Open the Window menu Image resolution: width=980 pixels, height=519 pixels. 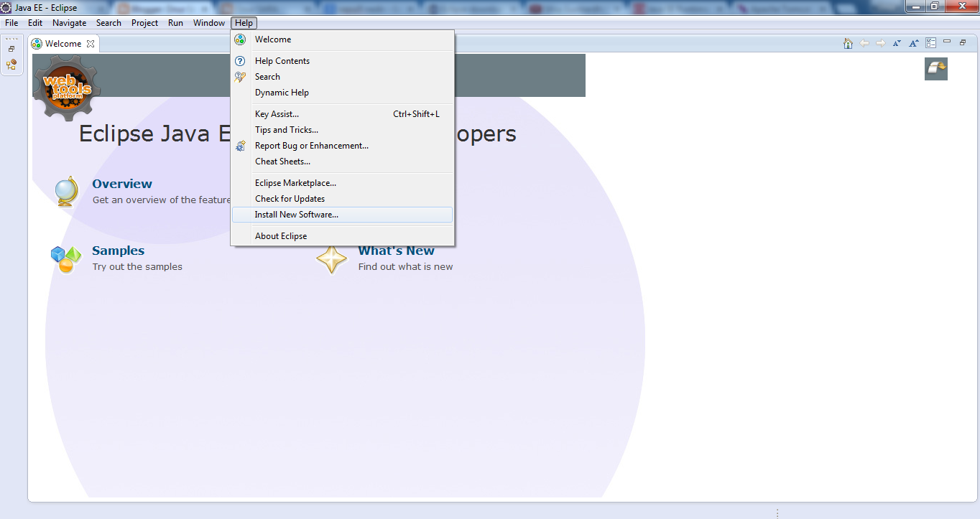209,23
